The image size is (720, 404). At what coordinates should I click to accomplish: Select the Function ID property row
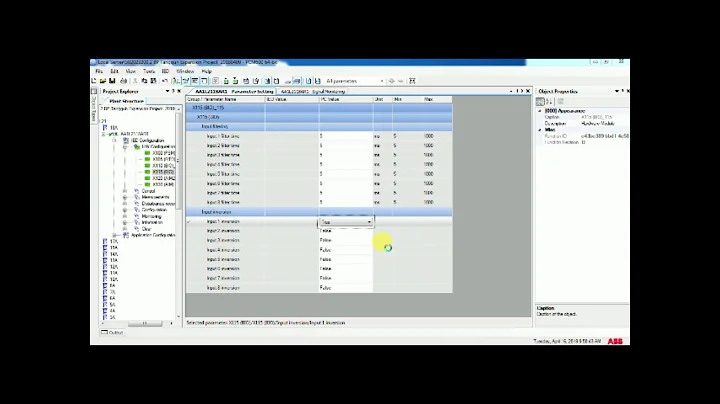click(x=583, y=136)
